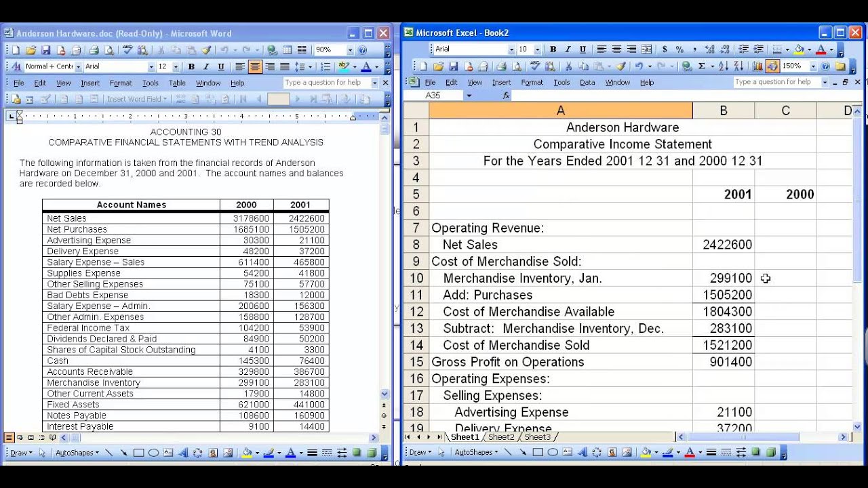
Task: Click Sort Descending icon in Excel
Action: click(738, 66)
